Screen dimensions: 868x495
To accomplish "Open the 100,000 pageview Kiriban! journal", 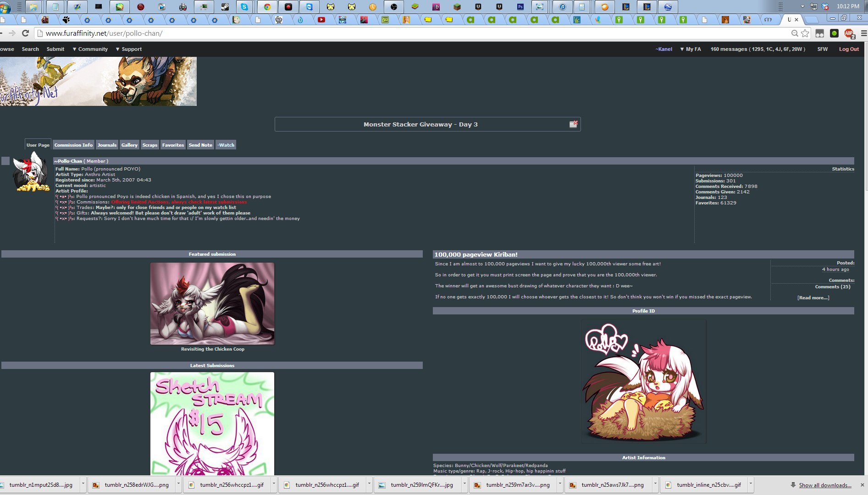I will coord(476,254).
